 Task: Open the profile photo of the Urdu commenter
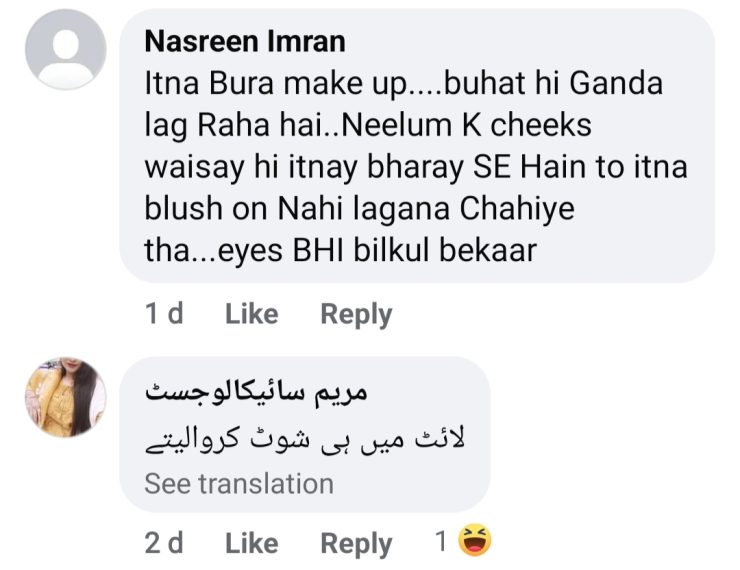tap(66, 397)
